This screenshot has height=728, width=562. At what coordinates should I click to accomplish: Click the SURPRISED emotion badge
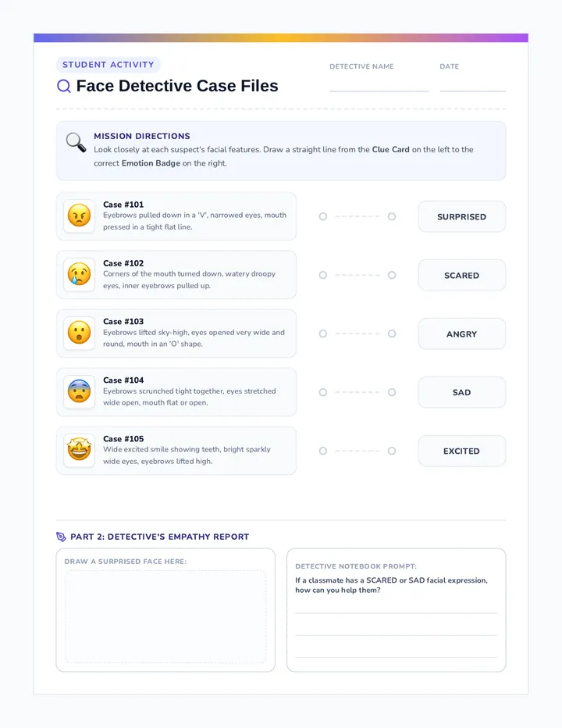pos(462,216)
